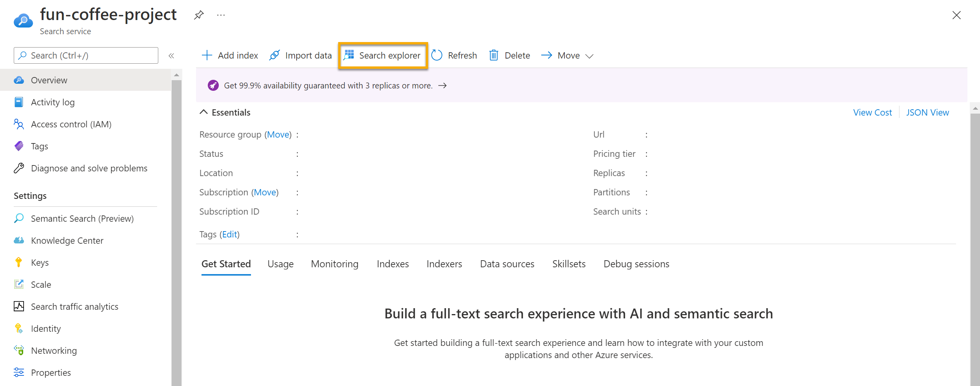Focus the Search (Ctrl+/) field
This screenshot has width=980, height=386.
pyautogui.click(x=86, y=55)
